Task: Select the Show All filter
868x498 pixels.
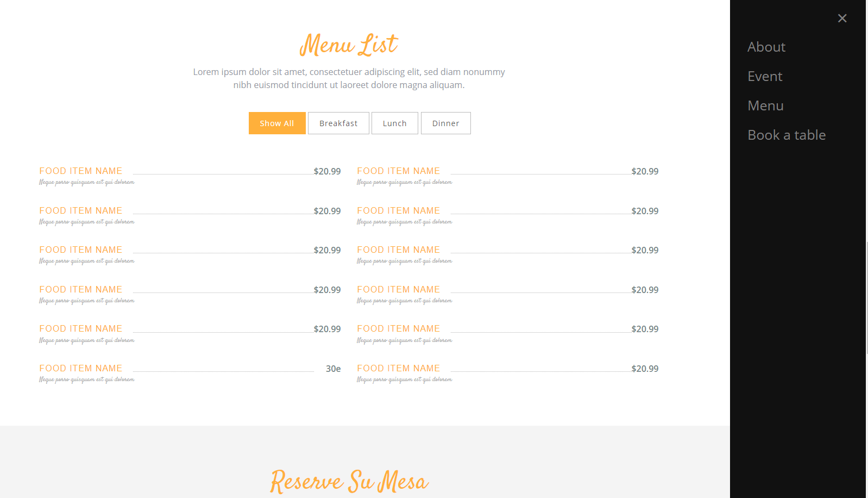Action: [x=277, y=123]
